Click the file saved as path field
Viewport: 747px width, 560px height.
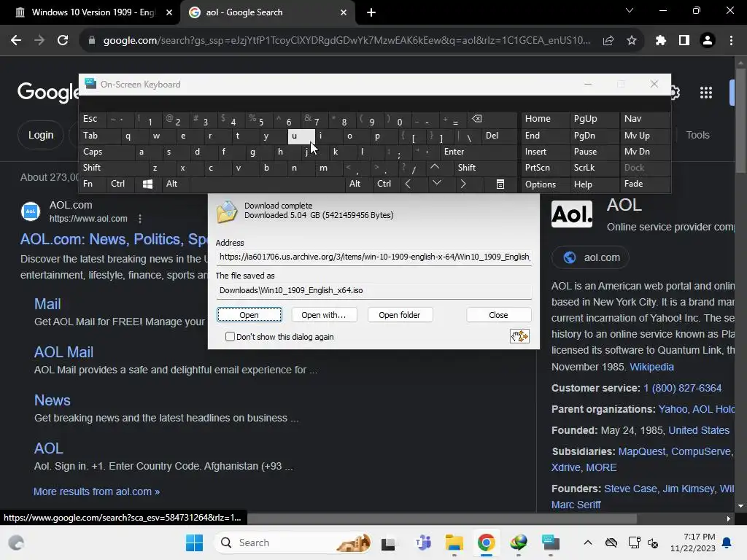374,290
